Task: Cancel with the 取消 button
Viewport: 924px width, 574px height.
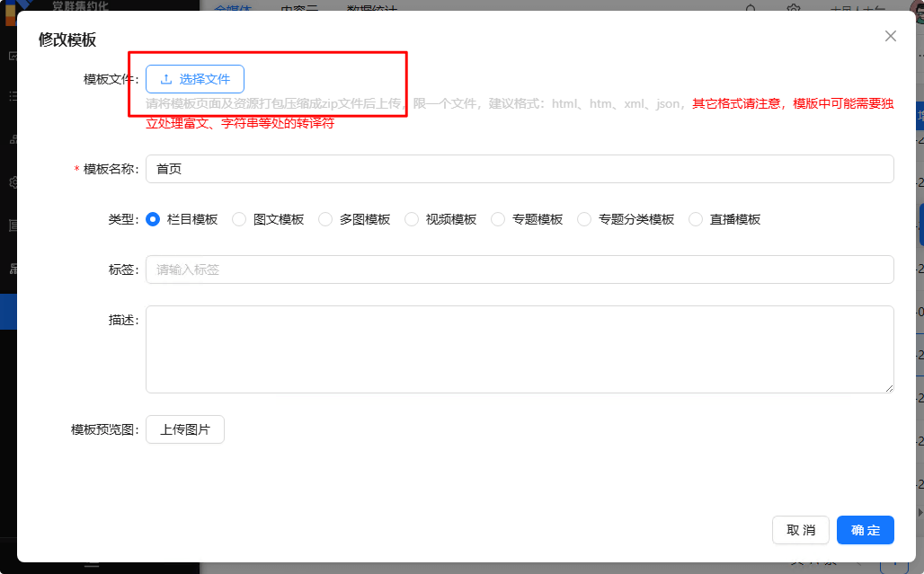Action: (800, 530)
